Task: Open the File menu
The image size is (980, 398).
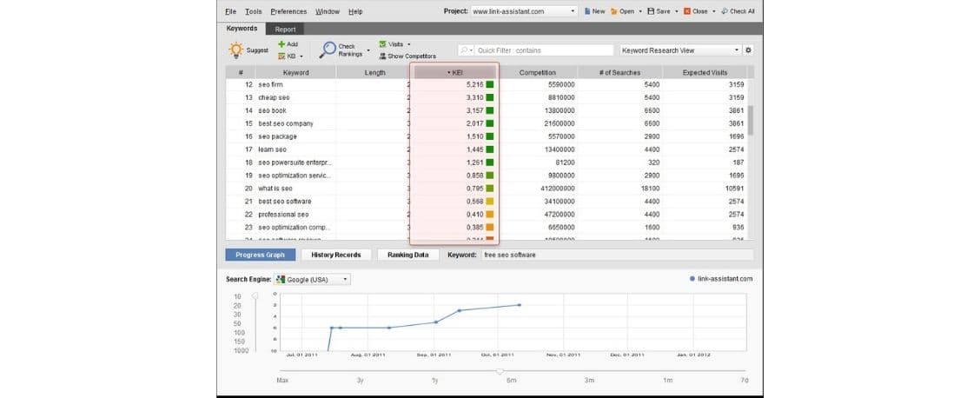Action: [230, 11]
